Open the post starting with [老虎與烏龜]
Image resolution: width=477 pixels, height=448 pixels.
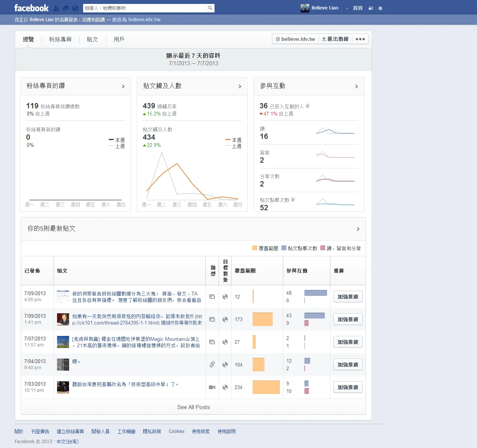[136, 342]
